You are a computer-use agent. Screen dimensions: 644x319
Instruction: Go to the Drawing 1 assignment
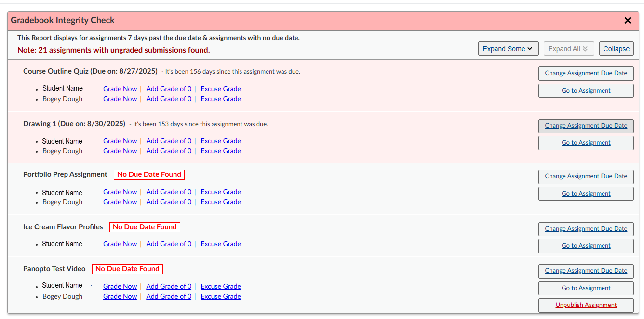pos(586,143)
